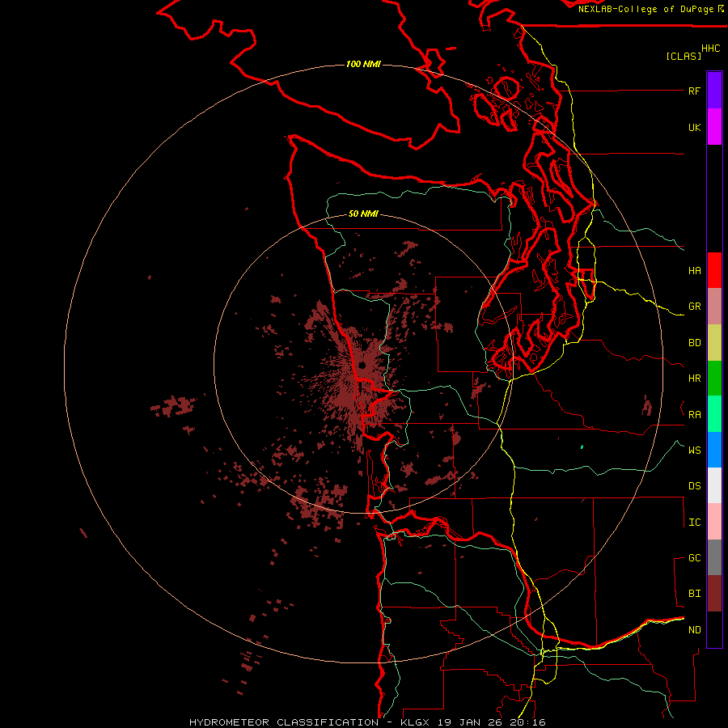
Task: Click the 50 NMI range ring label
Action: (x=363, y=214)
